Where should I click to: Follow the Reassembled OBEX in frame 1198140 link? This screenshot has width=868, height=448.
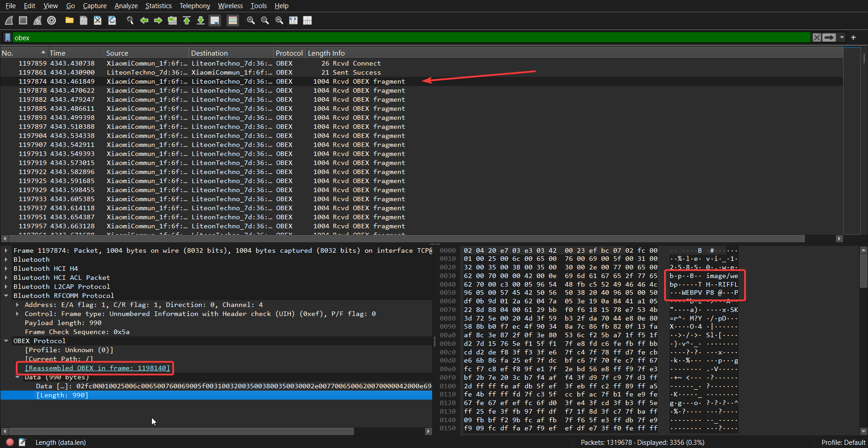pyautogui.click(x=98, y=368)
